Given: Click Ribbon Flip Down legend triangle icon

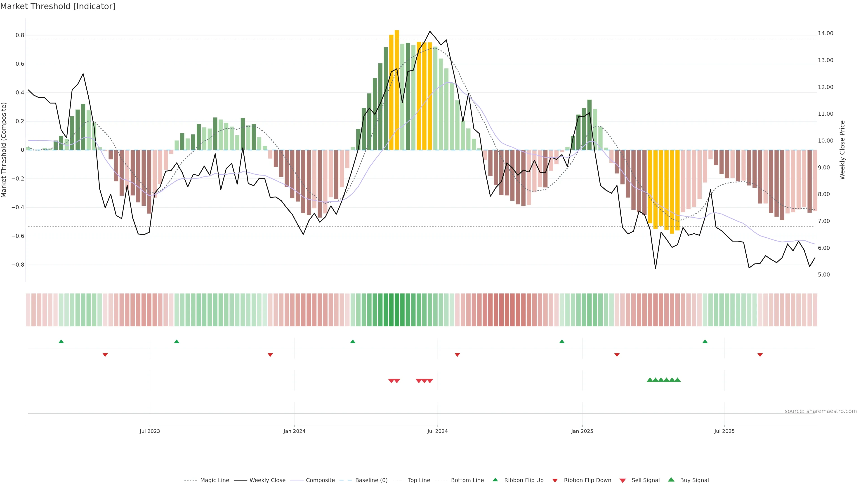Looking at the screenshot, I should coord(555,481).
